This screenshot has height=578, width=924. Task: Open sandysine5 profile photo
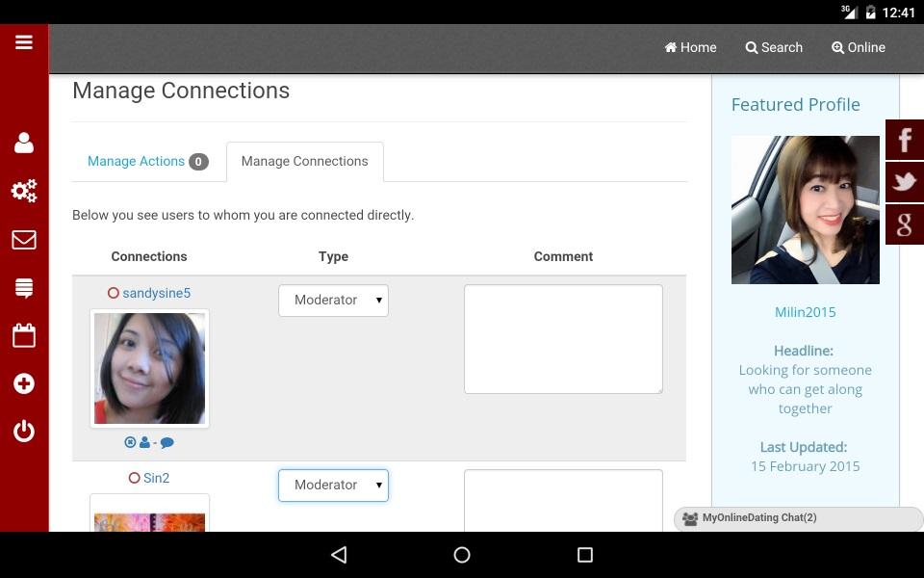[150, 368]
